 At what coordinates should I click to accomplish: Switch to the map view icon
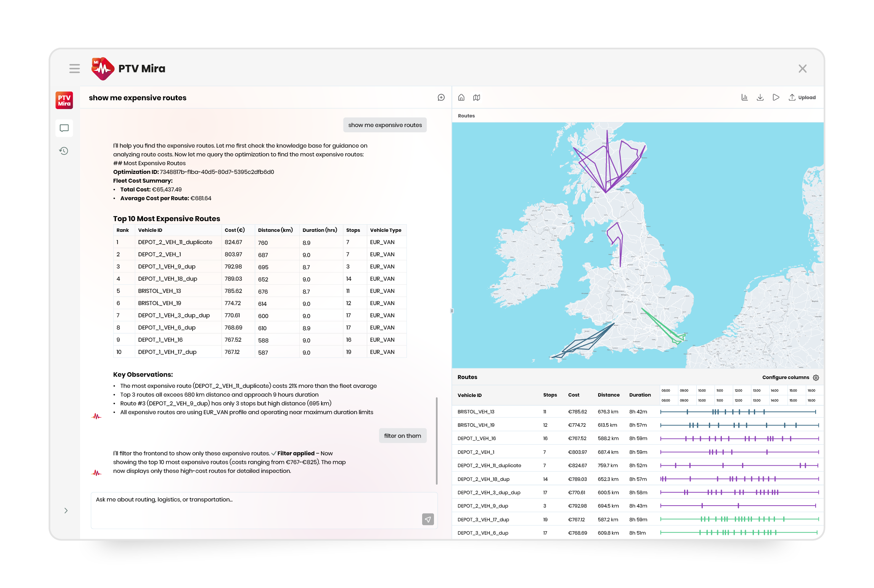(477, 98)
